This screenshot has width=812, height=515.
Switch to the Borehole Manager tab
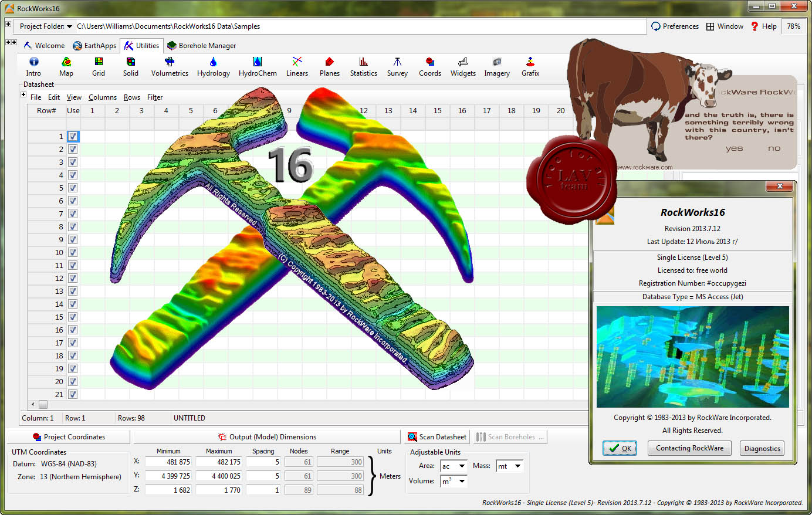[201, 46]
